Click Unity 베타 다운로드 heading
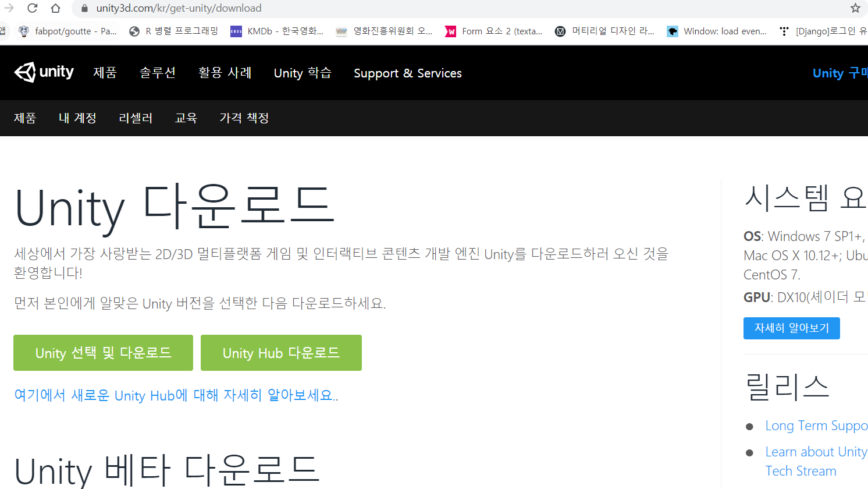The width and height of the screenshot is (868, 489). click(x=167, y=470)
